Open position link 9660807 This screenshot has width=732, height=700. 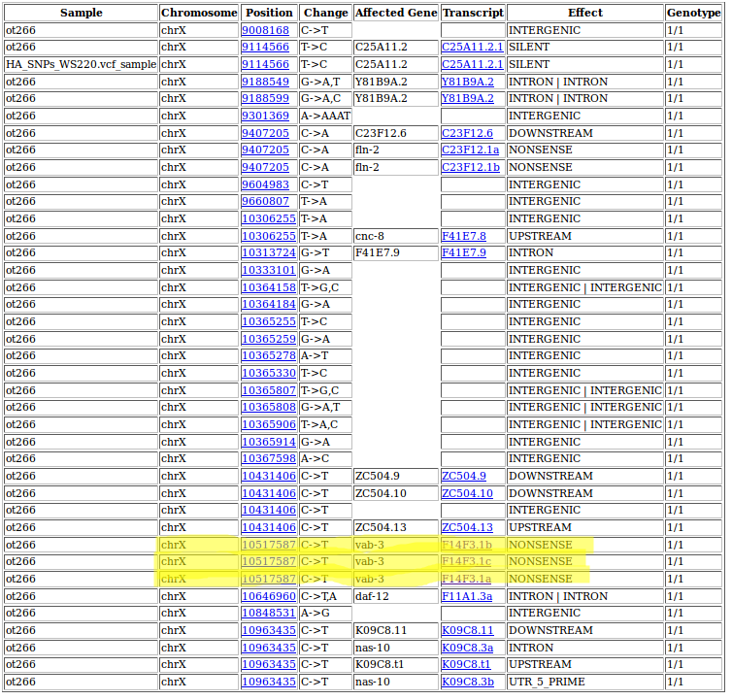click(265, 201)
